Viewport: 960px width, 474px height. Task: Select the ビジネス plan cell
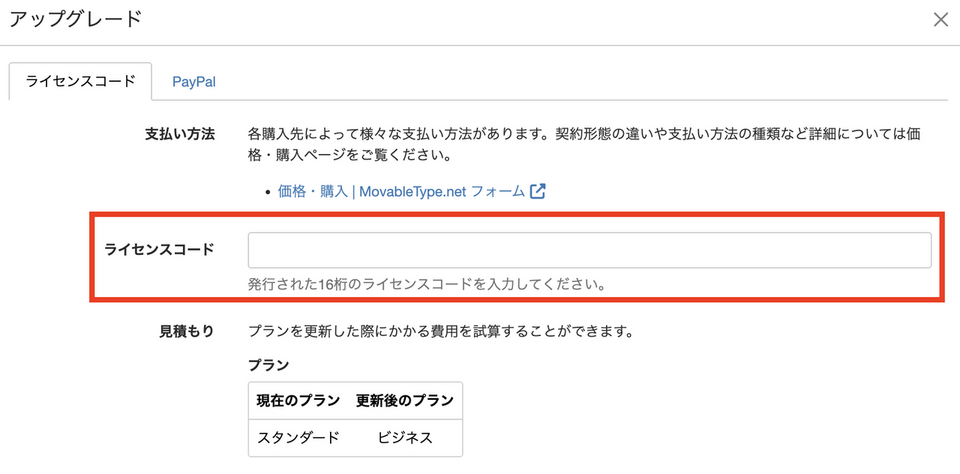pos(405,438)
